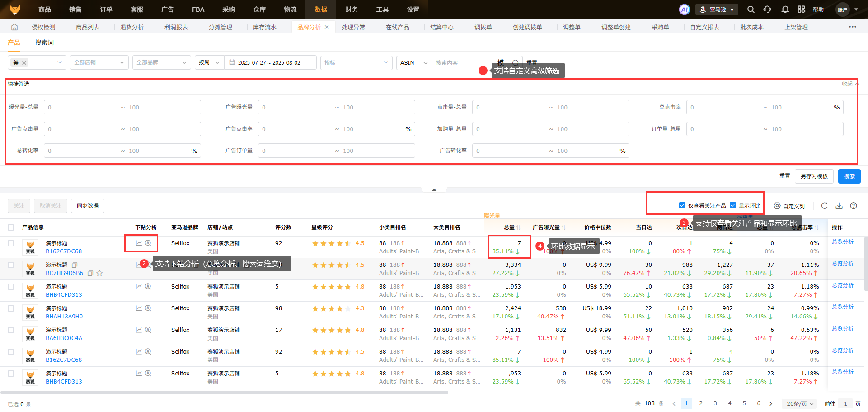Open the 财务 menu

tap(351, 9)
